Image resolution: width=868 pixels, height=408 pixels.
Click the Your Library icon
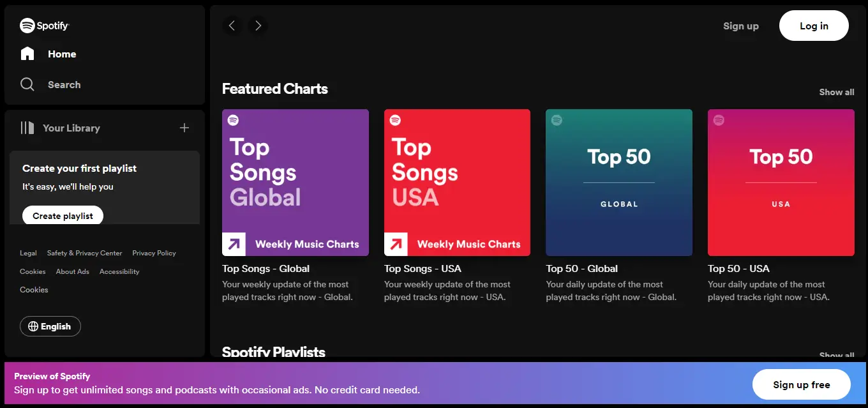click(27, 128)
